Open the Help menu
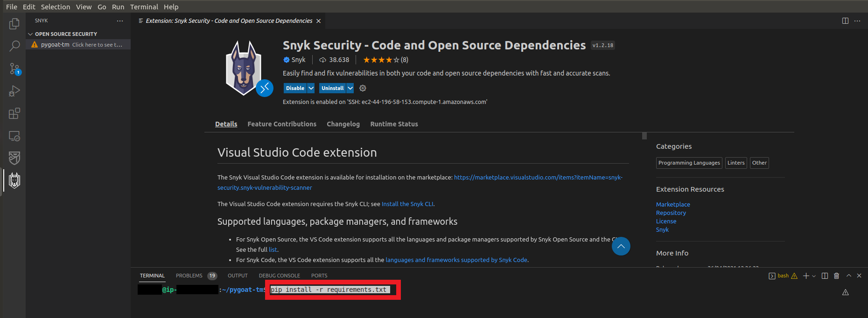 pos(171,7)
